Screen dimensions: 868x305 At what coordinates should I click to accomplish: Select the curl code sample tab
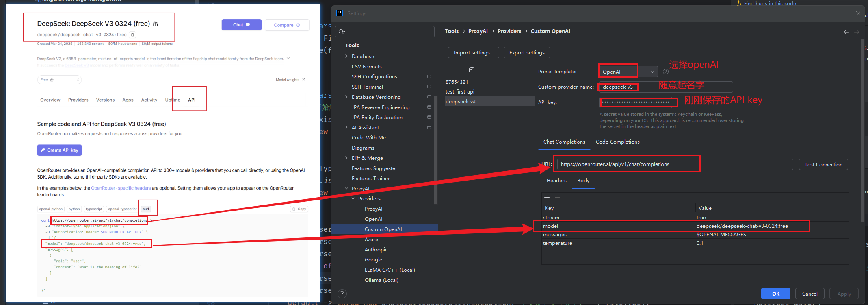(x=146, y=209)
